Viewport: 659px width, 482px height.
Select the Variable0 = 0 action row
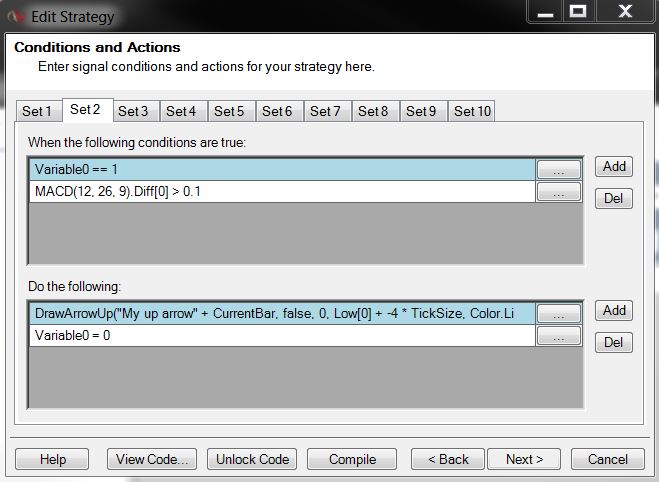(x=282, y=335)
